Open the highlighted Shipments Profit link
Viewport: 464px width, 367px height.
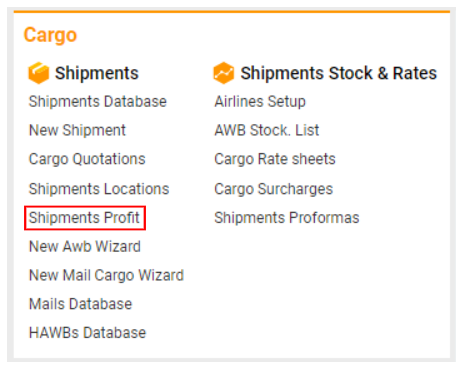pos(84,218)
